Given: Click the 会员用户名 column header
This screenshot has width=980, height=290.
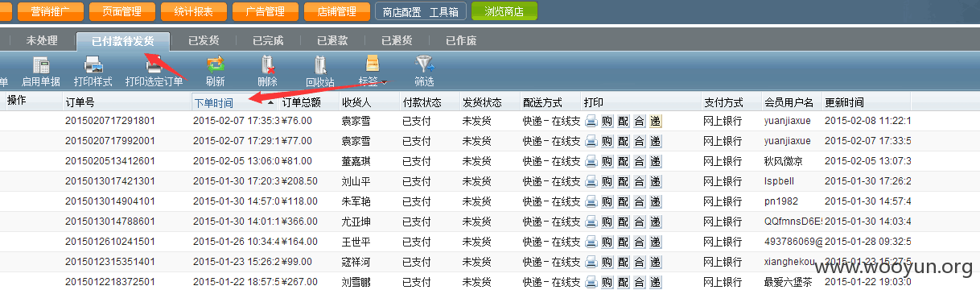Looking at the screenshot, I should tap(789, 102).
